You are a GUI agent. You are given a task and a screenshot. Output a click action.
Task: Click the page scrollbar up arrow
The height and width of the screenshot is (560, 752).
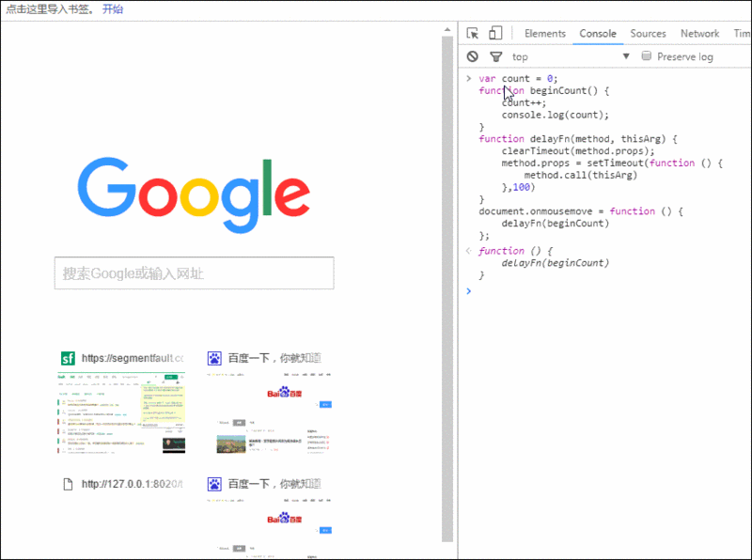[447, 30]
